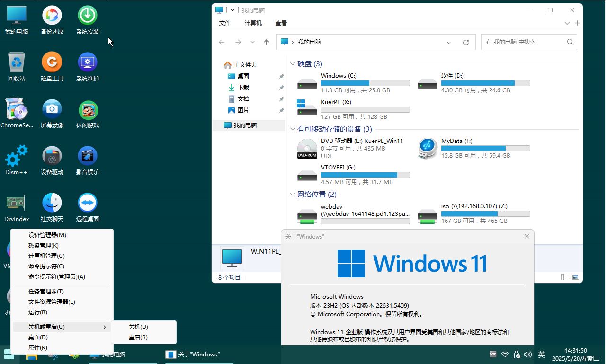
Task: Open the 影音娱乐 desktop icon
Action: (88, 161)
